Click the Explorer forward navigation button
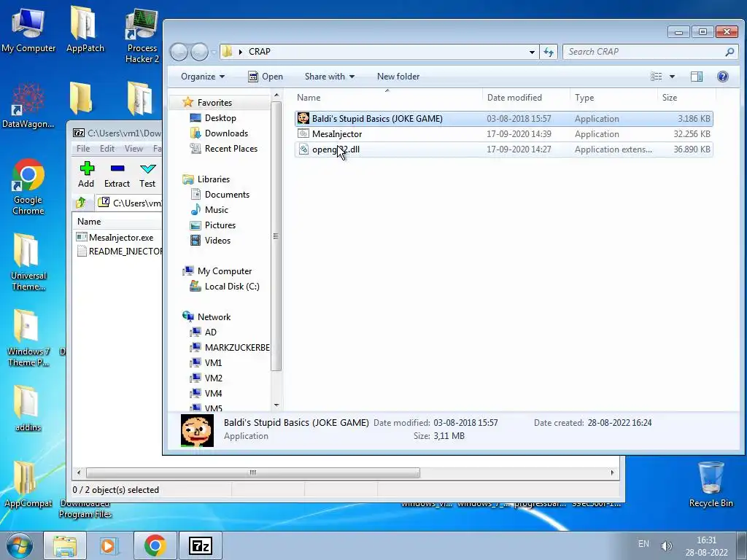Viewport: 747px width, 560px height. 199,52
